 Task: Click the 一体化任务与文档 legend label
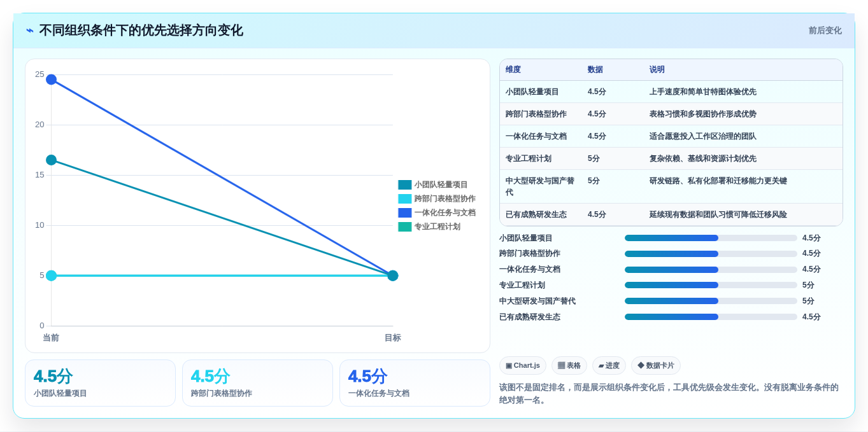pyautogui.click(x=445, y=213)
